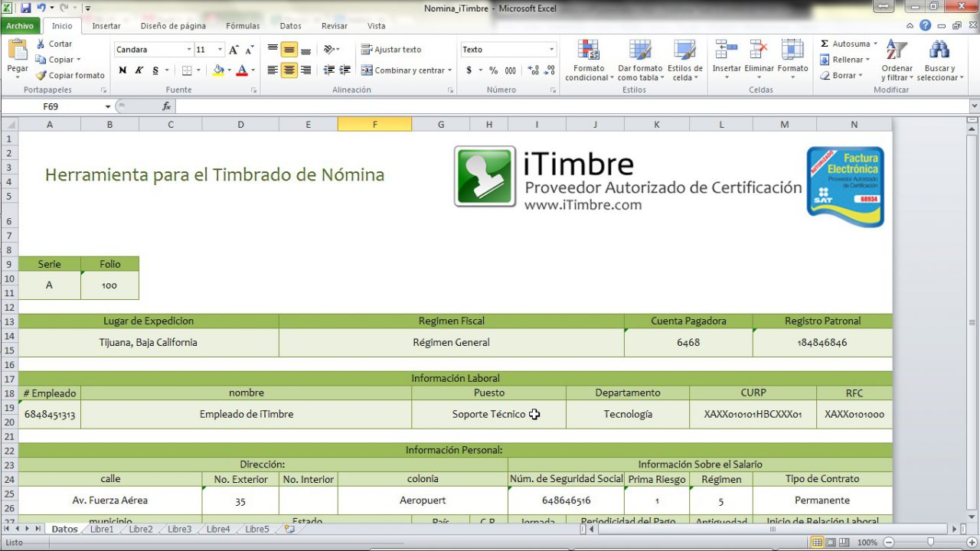Open Ordenar y filtrar

click(x=896, y=61)
